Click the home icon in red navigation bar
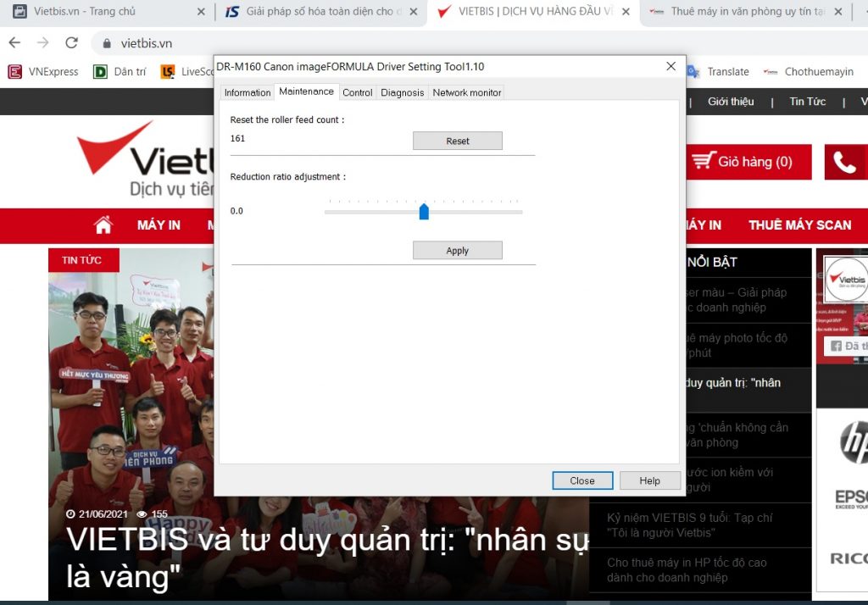Viewport: 868px width, 605px height. tap(103, 225)
